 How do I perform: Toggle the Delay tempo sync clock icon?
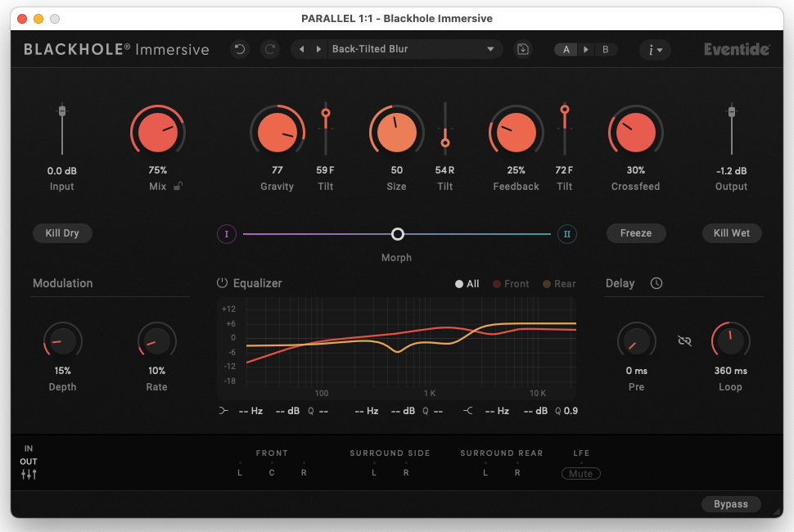[656, 283]
